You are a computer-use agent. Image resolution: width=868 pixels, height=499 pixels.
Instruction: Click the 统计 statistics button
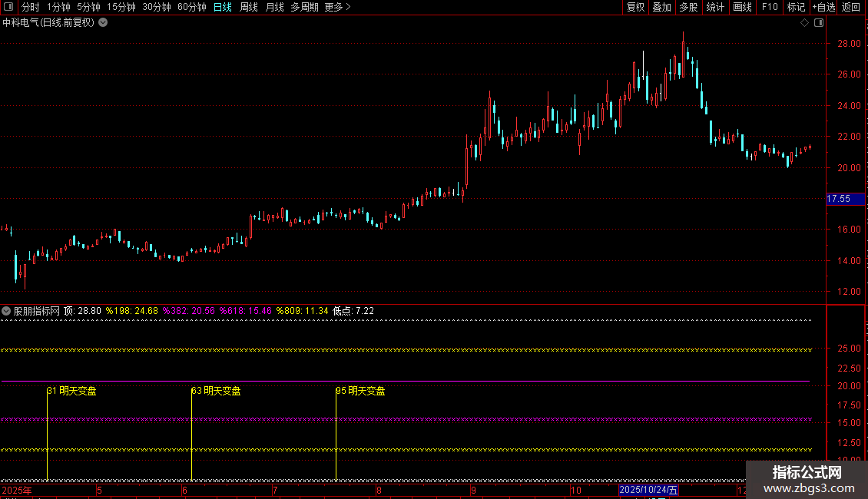pos(715,7)
